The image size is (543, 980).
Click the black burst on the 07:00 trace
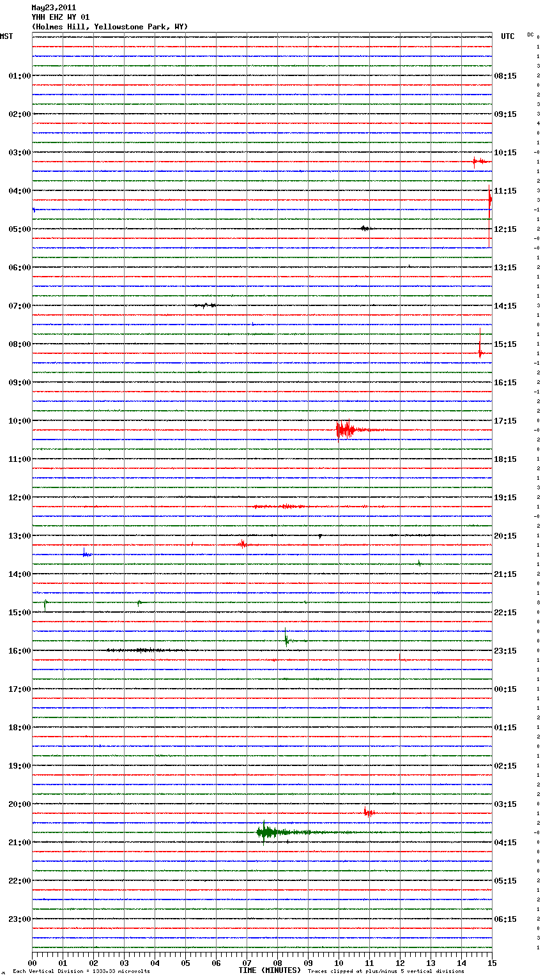pyautogui.click(x=206, y=305)
